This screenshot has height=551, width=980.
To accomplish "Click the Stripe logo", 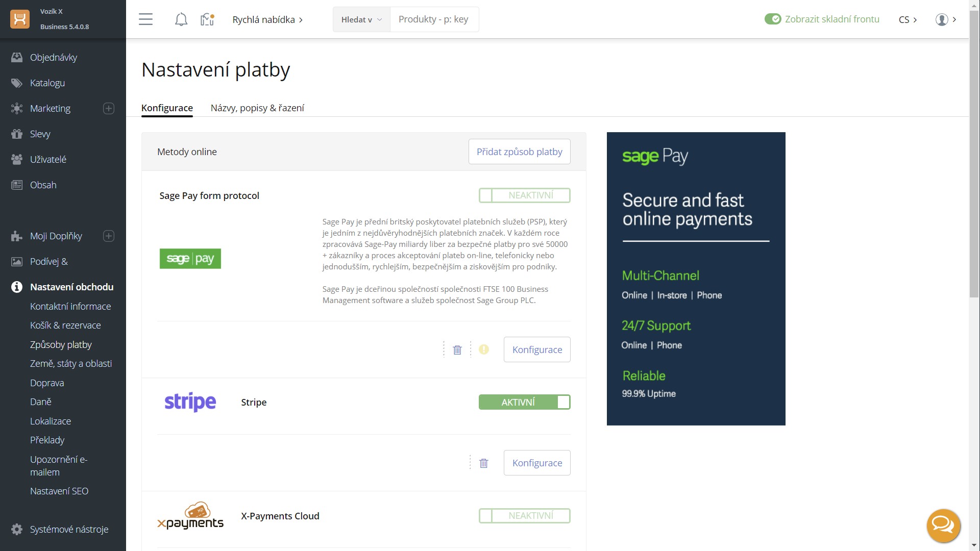I will pyautogui.click(x=190, y=402).
